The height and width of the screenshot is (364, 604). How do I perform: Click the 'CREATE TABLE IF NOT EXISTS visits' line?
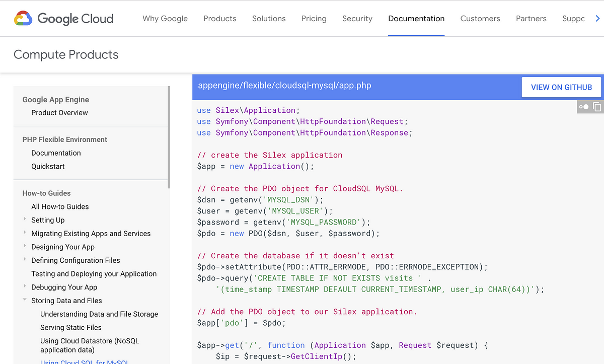tap(314, 278)
